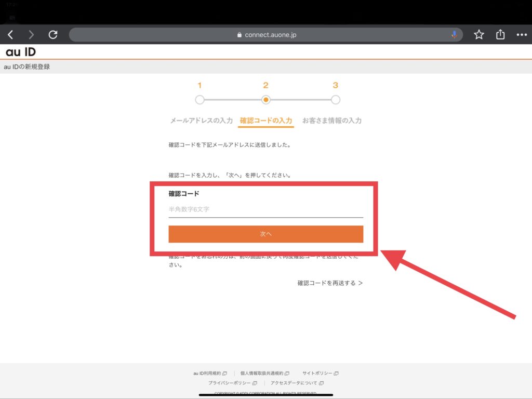This screenshot has width=532, height=399.
Task: Reload the page with the refresh icon
Action: point(53,35)
